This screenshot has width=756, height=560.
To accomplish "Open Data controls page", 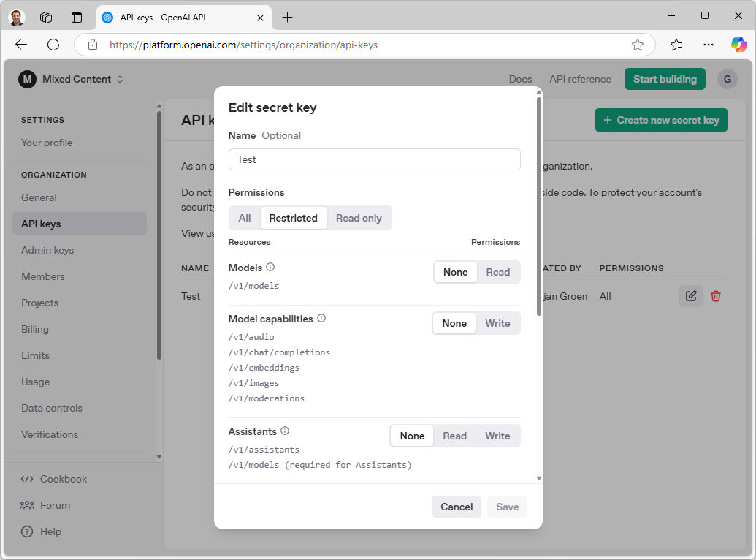I will pyautogui.click(x=52, y=408).
